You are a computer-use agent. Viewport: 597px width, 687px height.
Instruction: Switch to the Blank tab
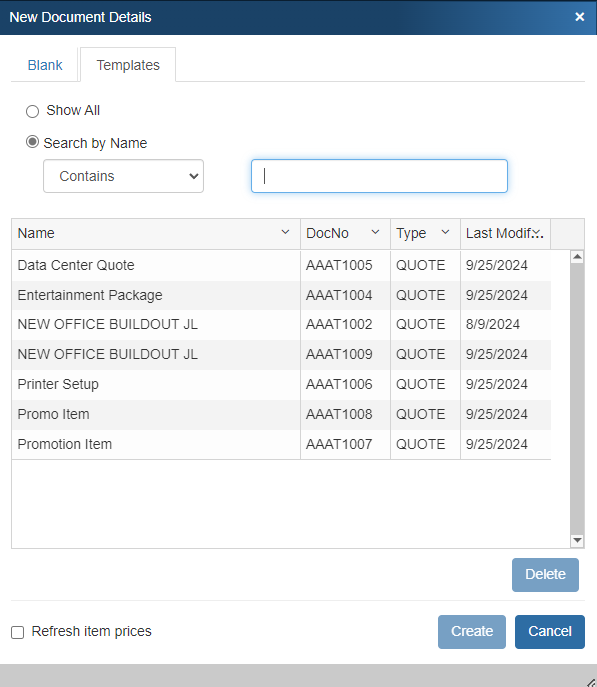click(x=45, y=65)
